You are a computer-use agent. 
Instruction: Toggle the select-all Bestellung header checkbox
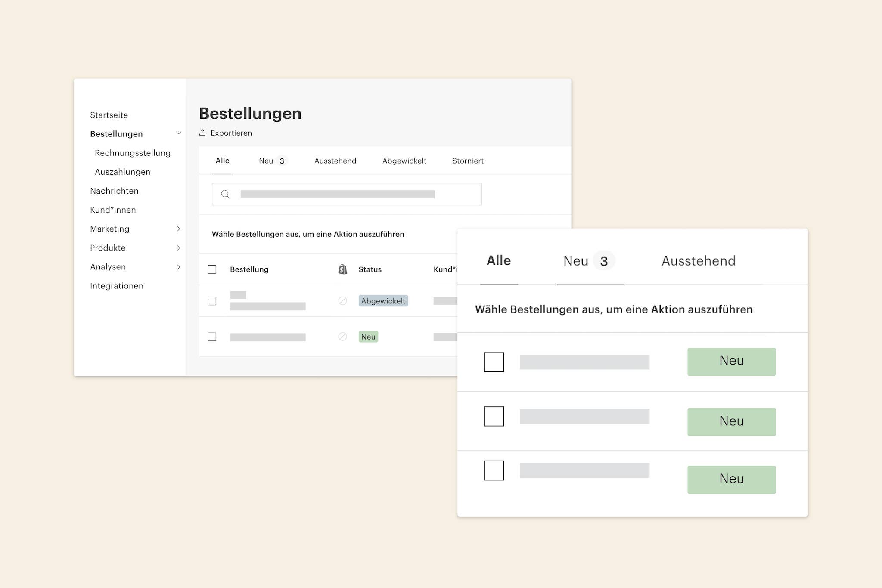click(x=212, y=269)
